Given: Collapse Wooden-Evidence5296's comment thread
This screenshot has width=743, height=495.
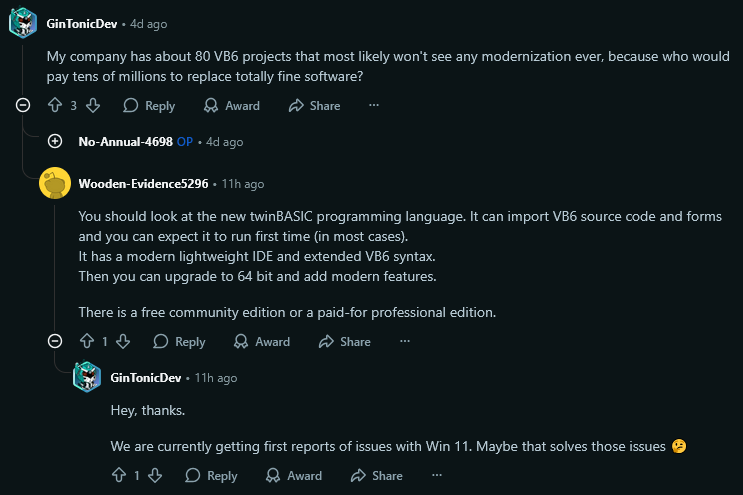Looking at the screenshot, I should (55, 341).
